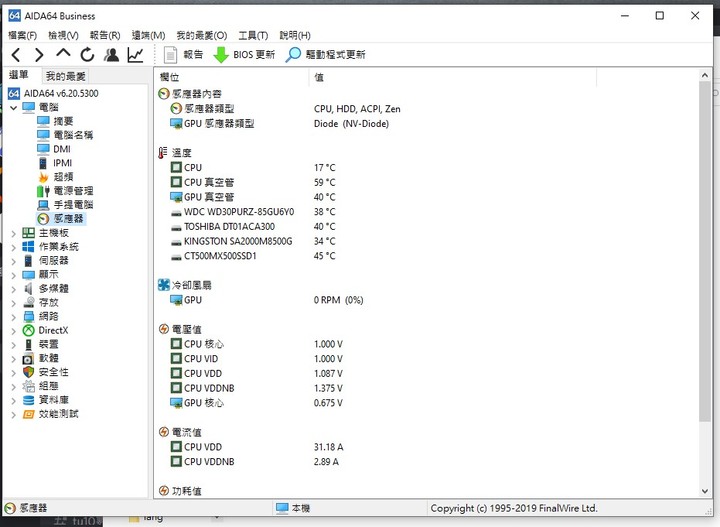Screen dimensions: 720x527
Task: Open the 說明(H) help menu
Action: coord(295,35)
